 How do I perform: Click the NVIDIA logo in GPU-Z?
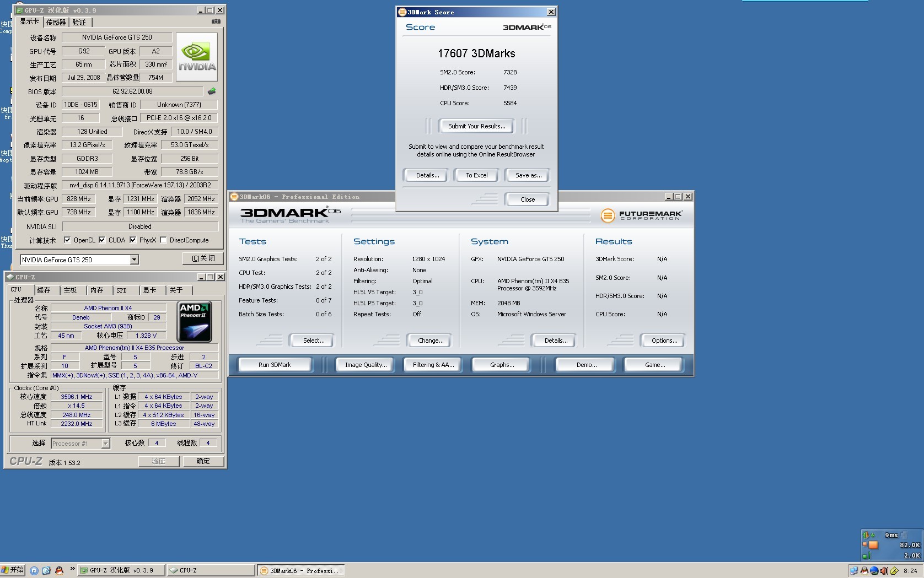pyautogui.click(x=197, y=57)
